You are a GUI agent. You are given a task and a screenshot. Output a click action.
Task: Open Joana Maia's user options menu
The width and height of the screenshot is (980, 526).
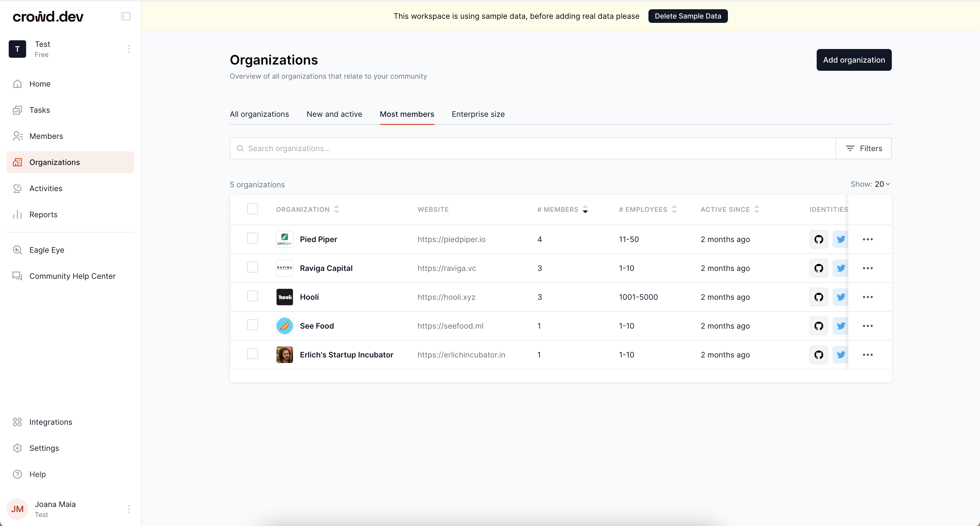(x=129, y=509)
